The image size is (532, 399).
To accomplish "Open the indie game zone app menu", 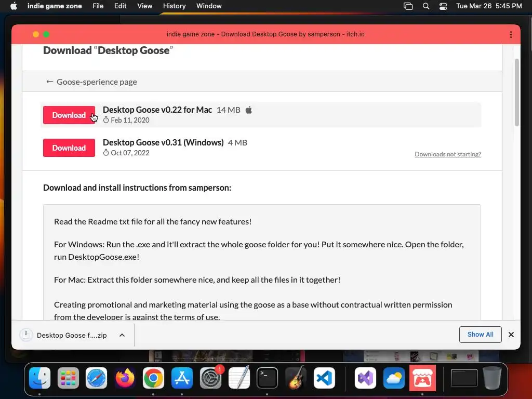I will [54, 6].
